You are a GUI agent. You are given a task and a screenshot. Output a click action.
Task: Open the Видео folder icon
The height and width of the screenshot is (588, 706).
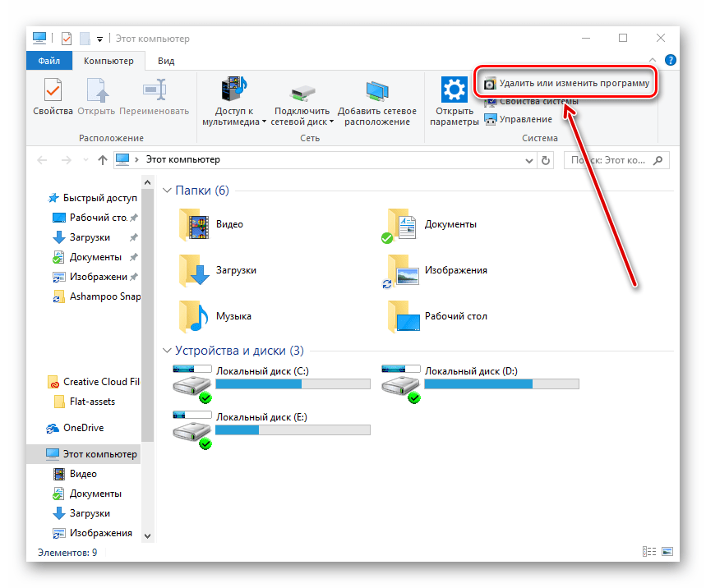point(195,224)
